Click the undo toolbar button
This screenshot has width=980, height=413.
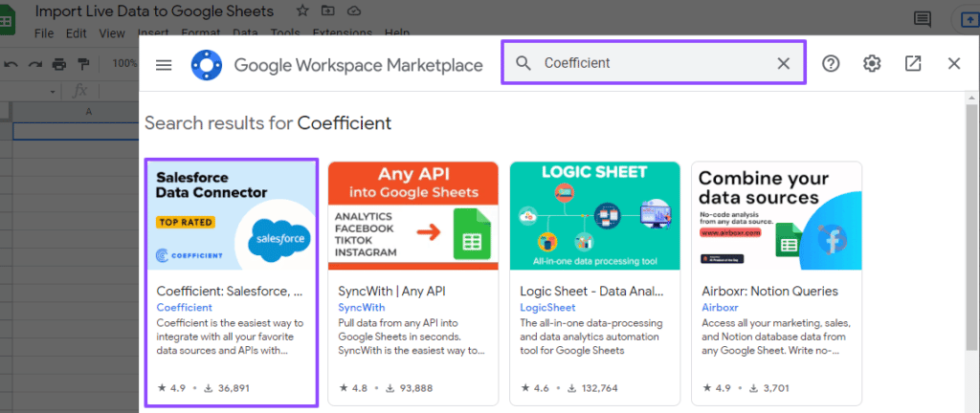pos(11,64)
